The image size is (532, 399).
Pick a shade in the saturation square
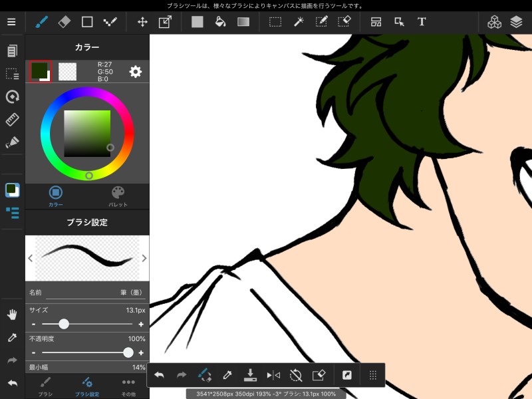(x=87, y=134)
